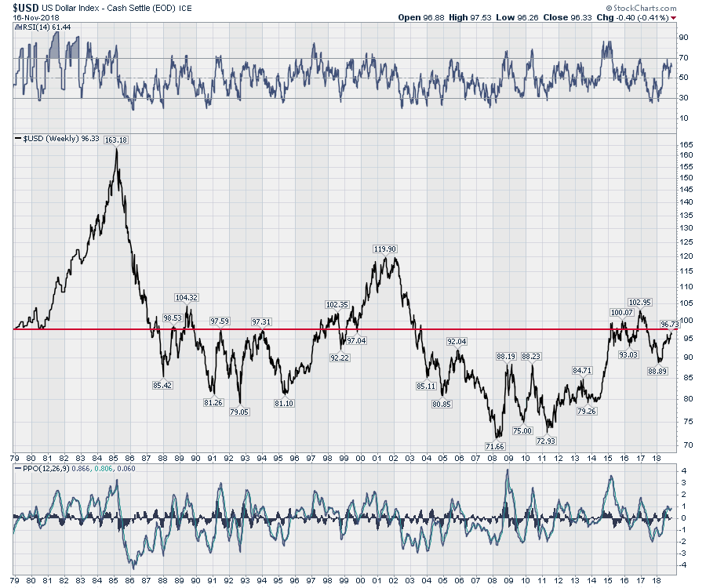Click the RSI 30 axis level label

coord(683,98)
